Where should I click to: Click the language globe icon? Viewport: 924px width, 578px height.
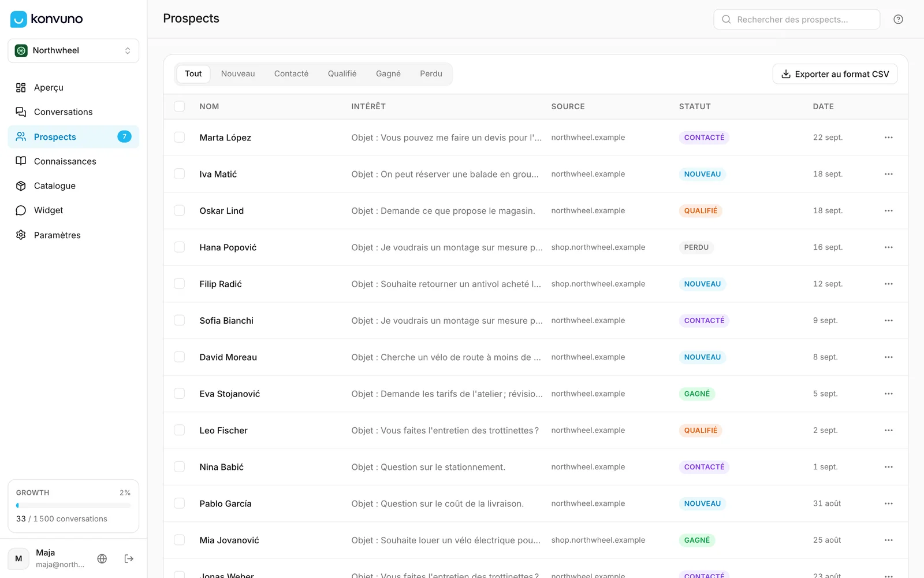tap(102, 558)
